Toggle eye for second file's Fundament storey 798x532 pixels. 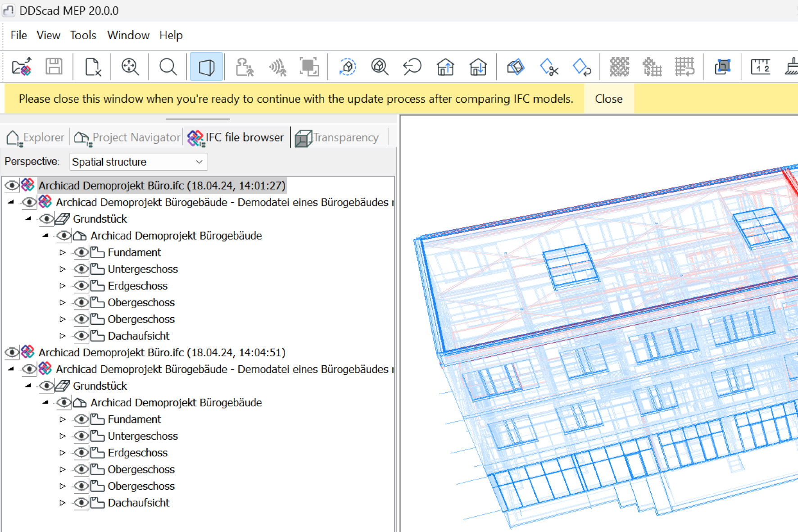[x=81, y=419]
